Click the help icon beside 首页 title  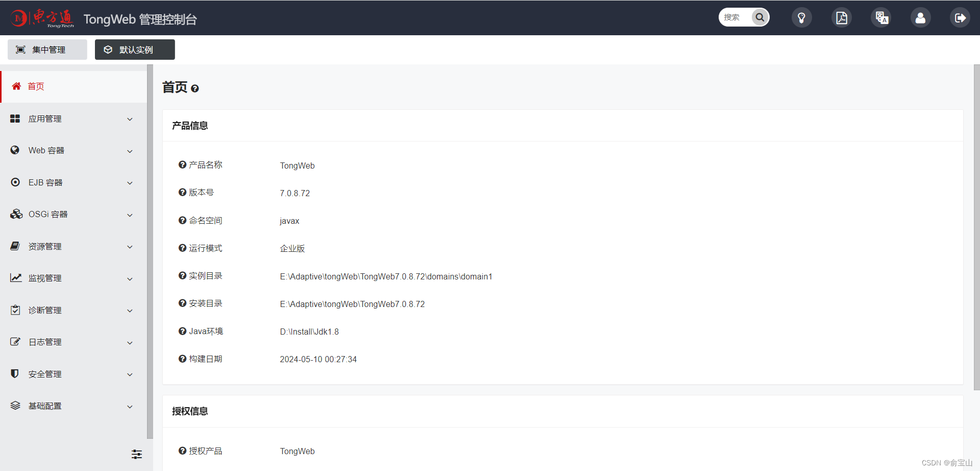[195, 89]
